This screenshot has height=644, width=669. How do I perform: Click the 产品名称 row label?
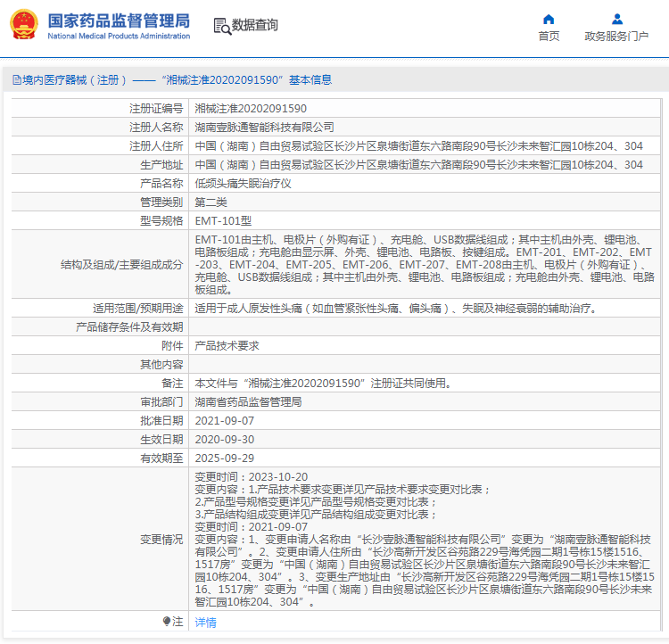(x=161, y=184)
